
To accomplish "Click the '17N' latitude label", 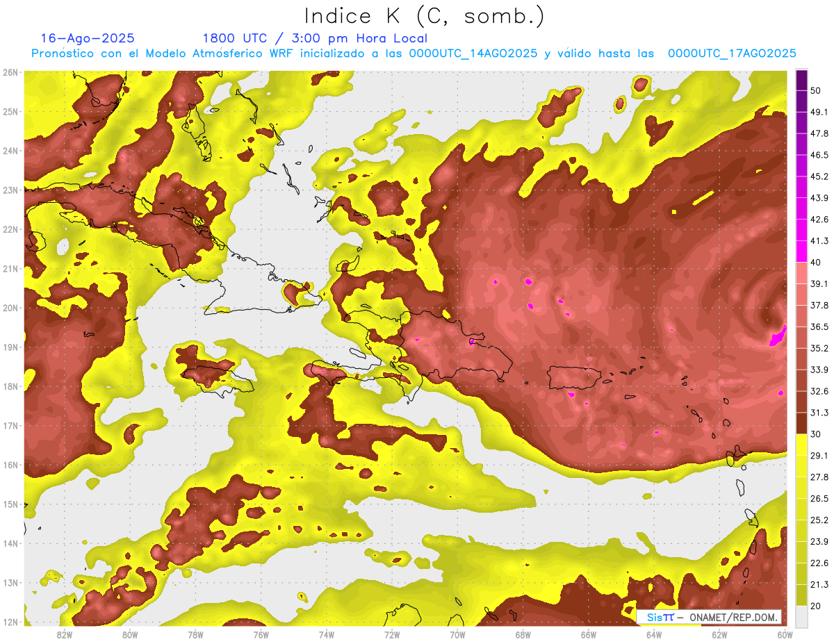I will 10,425.
